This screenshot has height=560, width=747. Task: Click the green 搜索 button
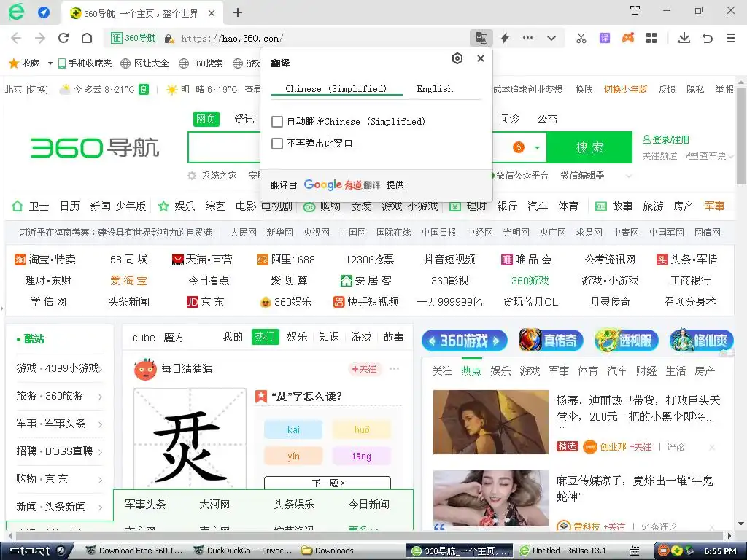point(589,147)
